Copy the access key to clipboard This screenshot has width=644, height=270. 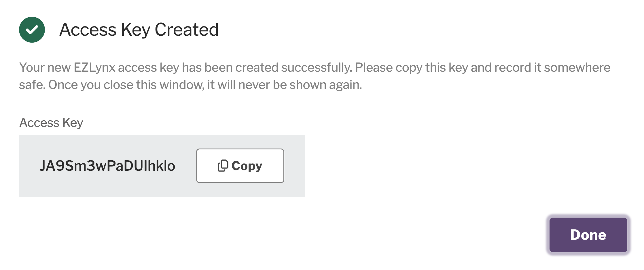pyautogui.click(x=240, y=166)
